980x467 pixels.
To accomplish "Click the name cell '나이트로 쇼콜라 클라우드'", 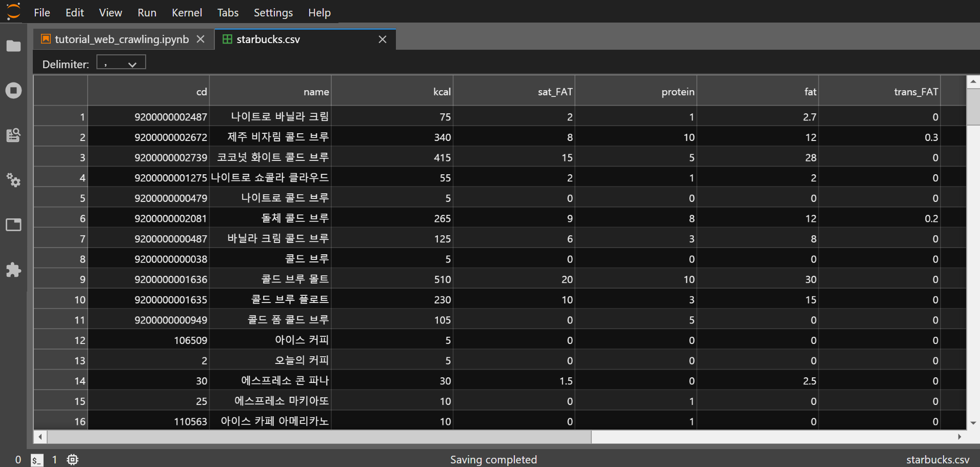I will (270, 178).
